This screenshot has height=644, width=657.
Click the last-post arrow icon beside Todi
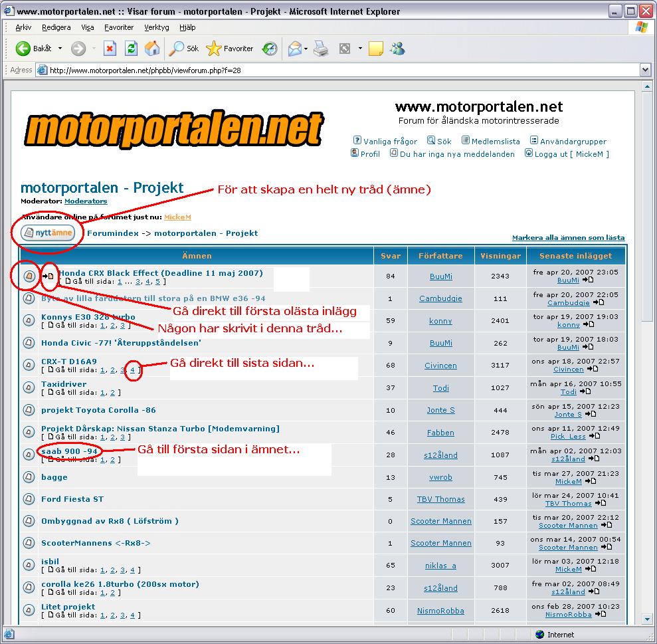pos(585,391)
